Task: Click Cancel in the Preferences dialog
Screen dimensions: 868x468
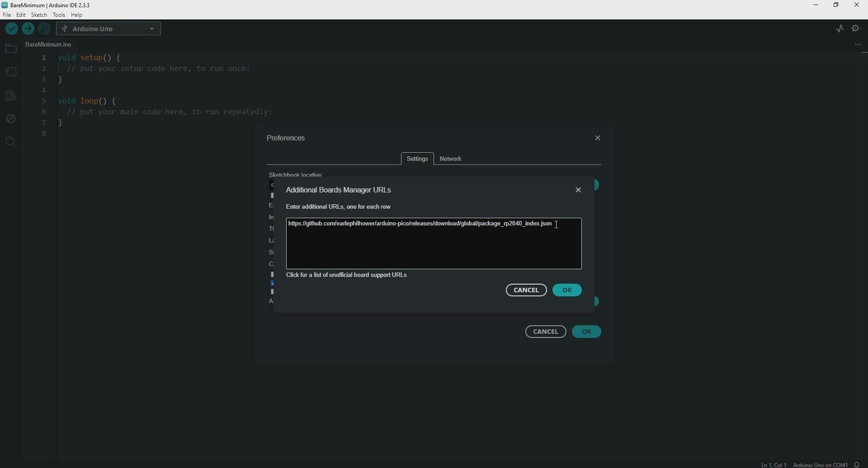Action: 546,332
